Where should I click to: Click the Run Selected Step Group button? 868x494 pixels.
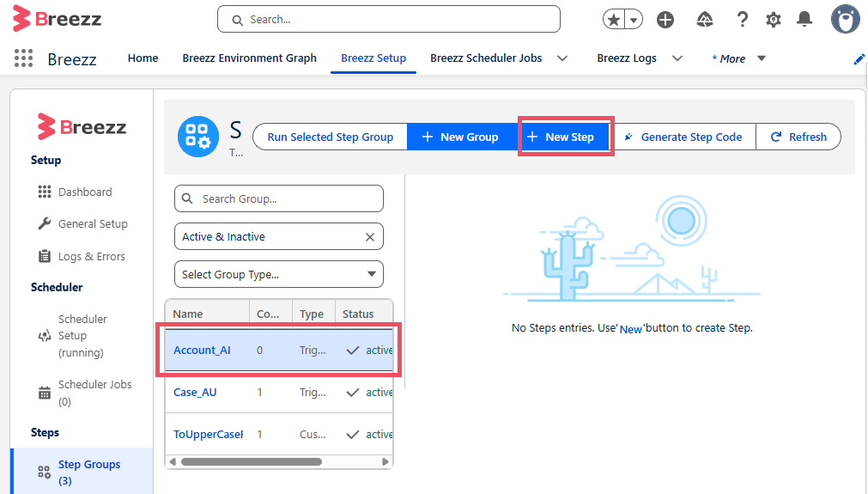coord(330,137)
